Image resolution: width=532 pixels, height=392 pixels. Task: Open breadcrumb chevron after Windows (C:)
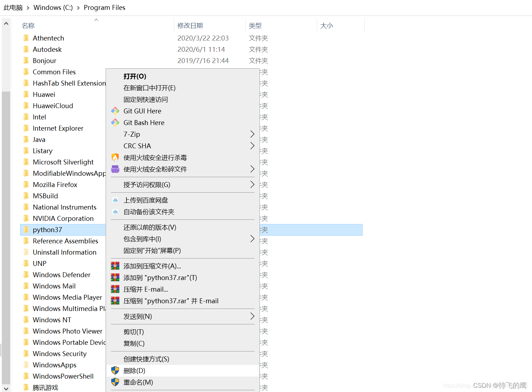(78, 8)
